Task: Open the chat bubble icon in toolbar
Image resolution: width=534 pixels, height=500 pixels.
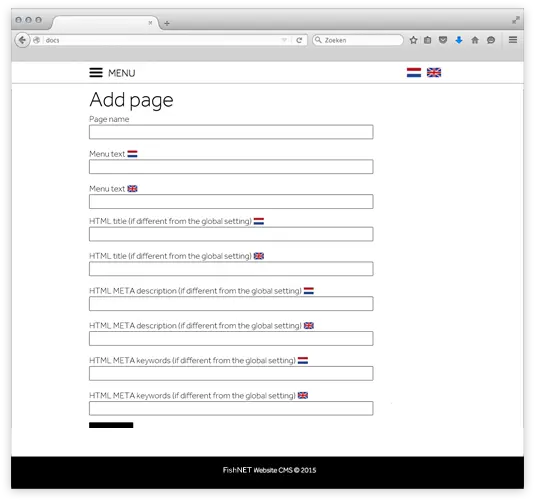Action: point(491,40)
